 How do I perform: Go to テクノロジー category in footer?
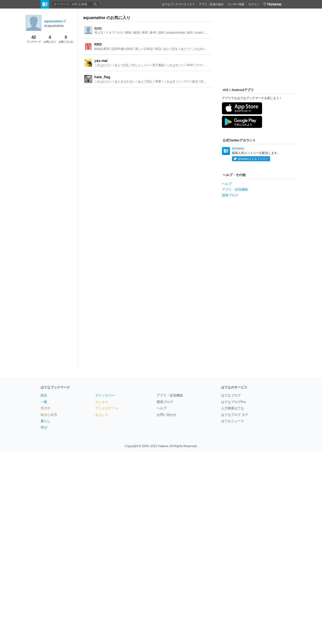105,395
